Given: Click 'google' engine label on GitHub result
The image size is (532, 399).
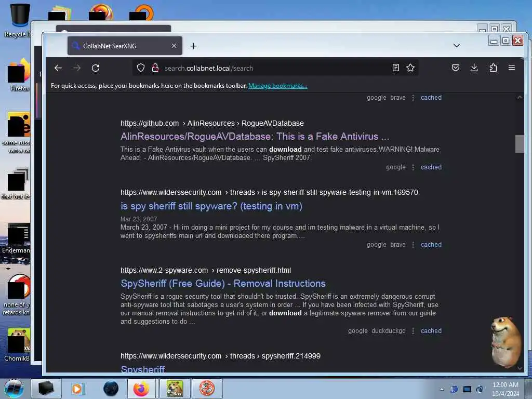Looking at the screenshot, I should tap(395, 167).
